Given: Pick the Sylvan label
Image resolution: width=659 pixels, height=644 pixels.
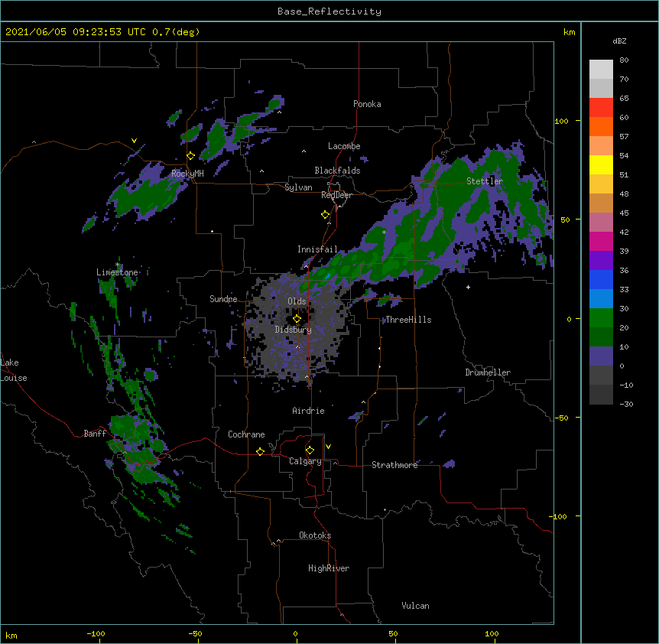Looking at the screenshot, I should coord(298,187).
